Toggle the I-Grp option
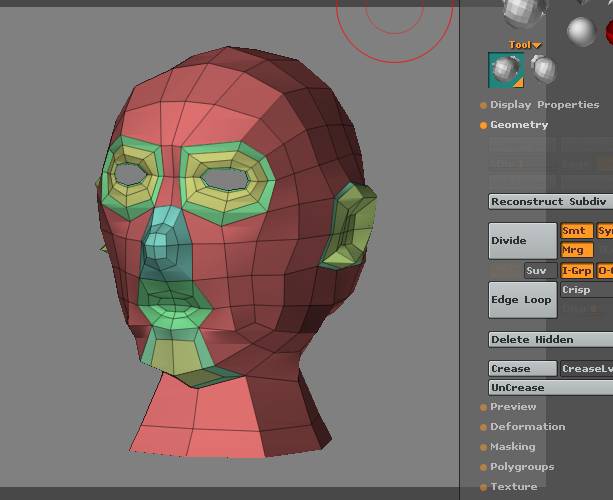Viewport: 613px width, 500px height. [x=576, y=271]
